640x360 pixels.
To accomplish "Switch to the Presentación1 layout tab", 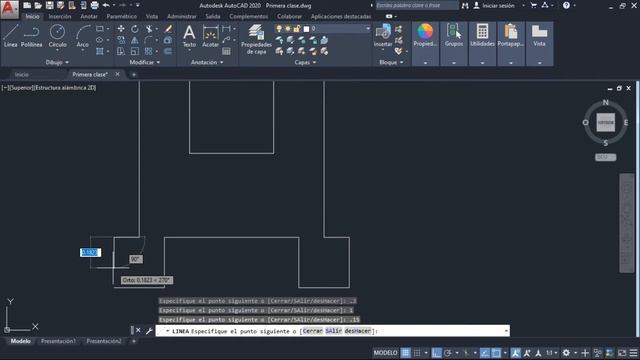I will [x=58, y=341].
